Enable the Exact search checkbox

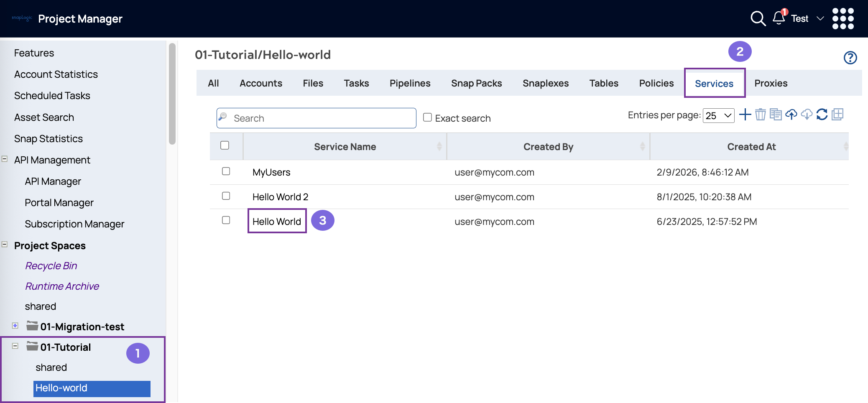(x=427, y=117)
